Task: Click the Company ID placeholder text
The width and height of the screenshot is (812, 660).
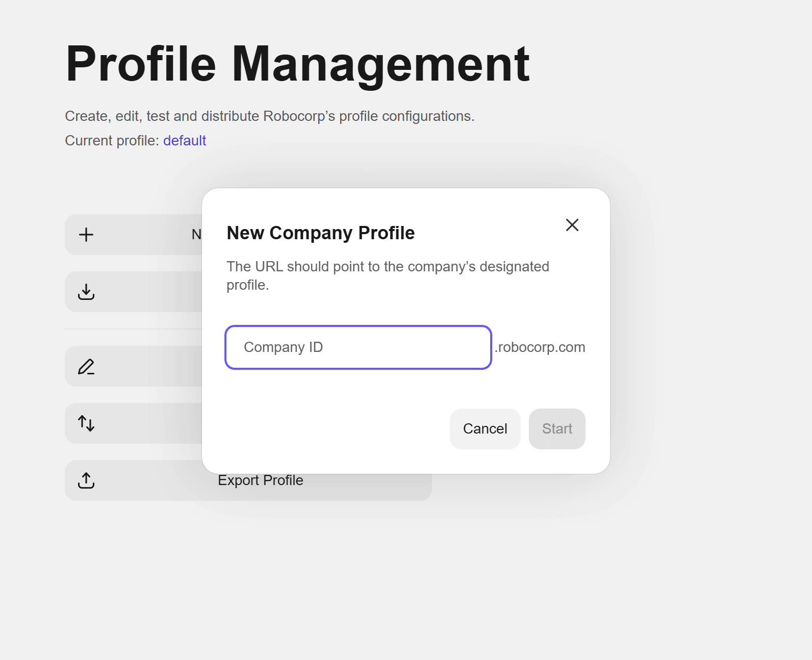Action: coord(284,347)
